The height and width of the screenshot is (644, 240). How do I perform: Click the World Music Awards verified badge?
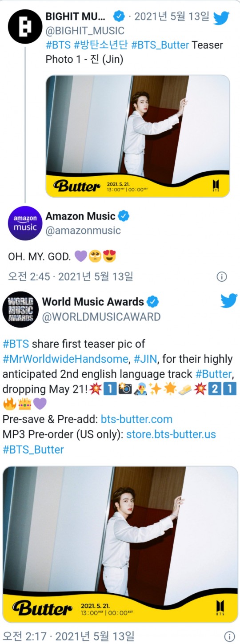point(153,302)
